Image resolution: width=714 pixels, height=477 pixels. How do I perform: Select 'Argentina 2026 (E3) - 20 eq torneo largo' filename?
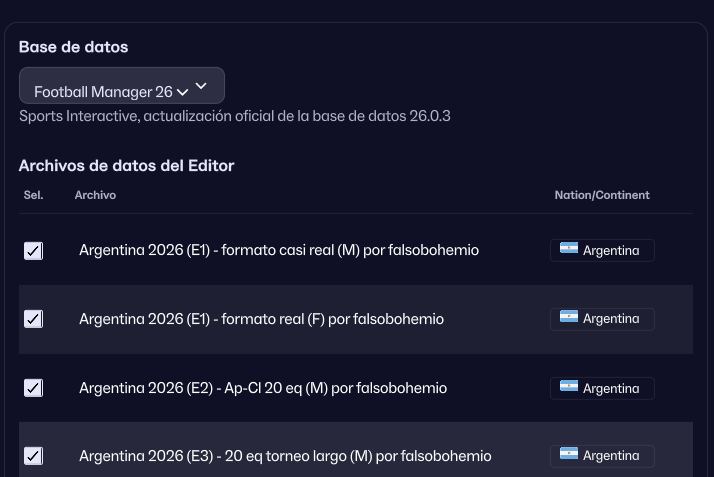pos(285,456)
